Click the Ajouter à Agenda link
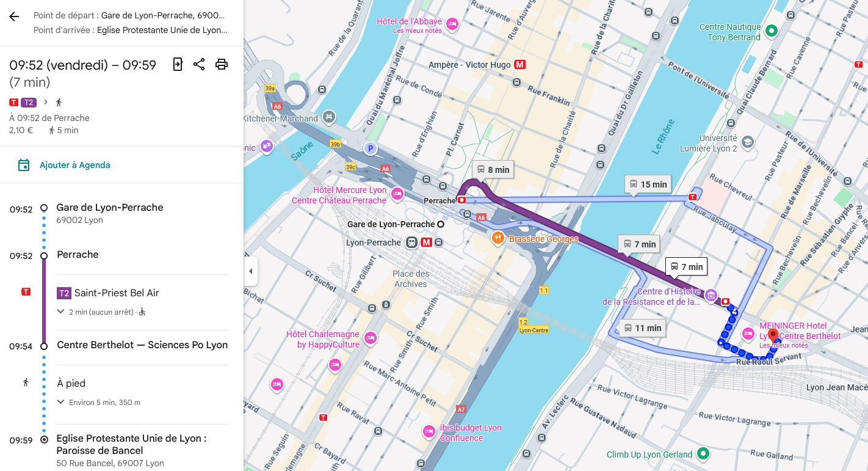This screenshot has height=471, width=868. [x=74, y=165]
